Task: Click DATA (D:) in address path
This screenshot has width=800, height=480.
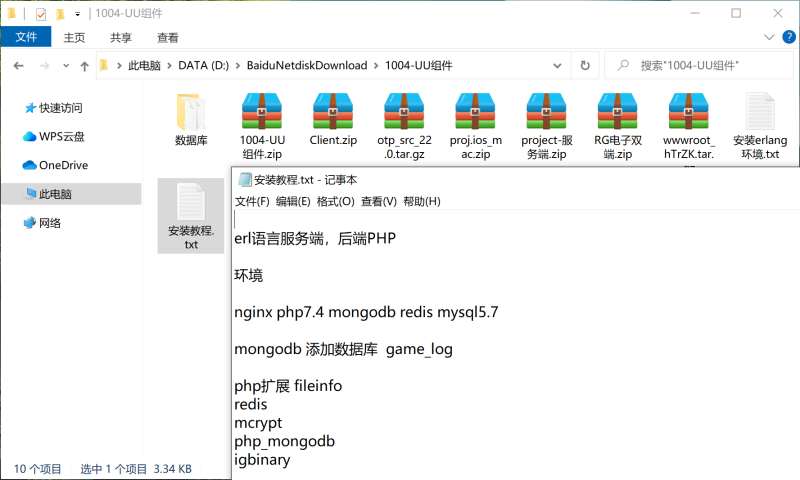Action: coord(204,66)
